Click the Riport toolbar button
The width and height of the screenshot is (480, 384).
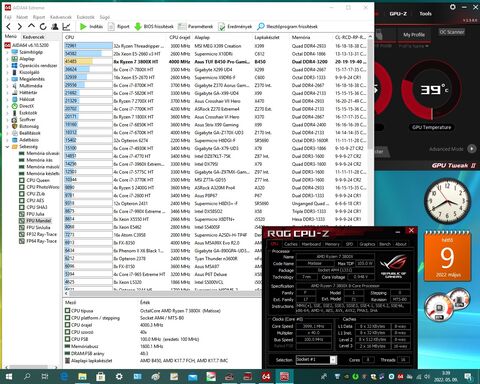pos(119,27)
